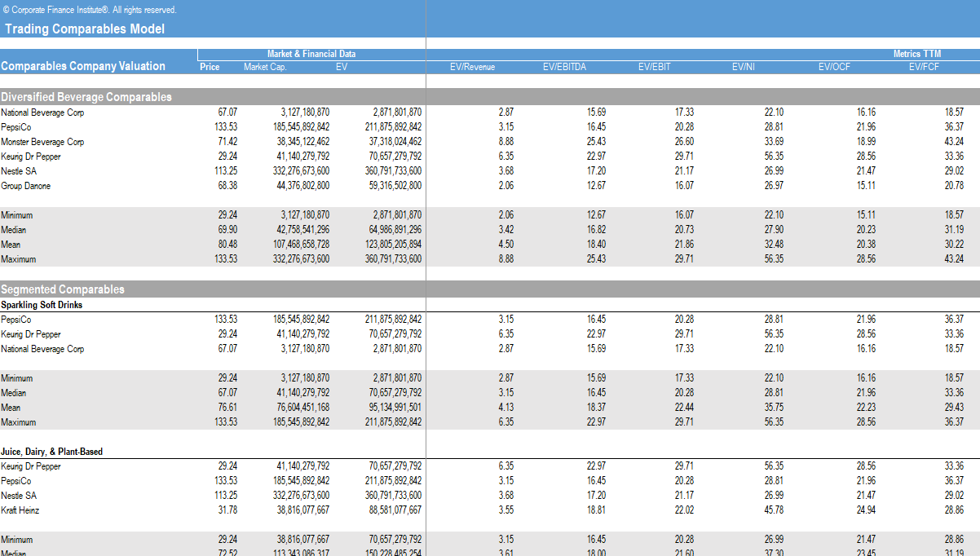Click Sparkling Mean EV 95,134,991,501
Screen dimensions: 980x556
395,408
